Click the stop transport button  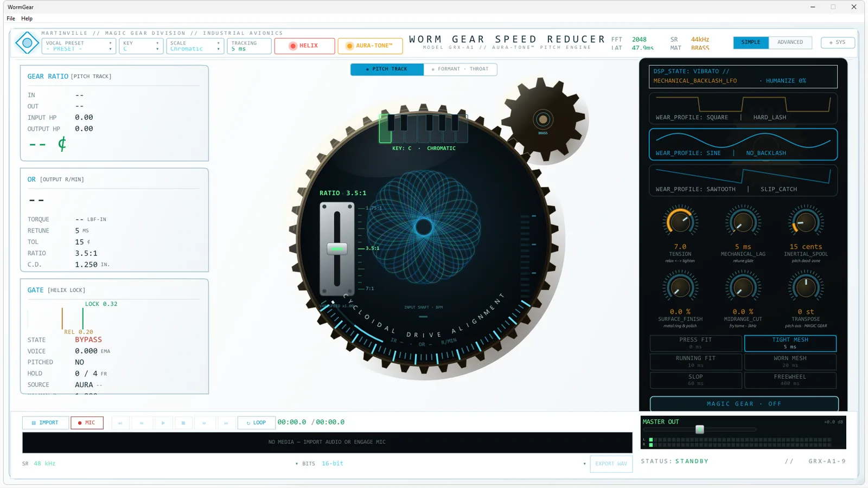tap(183, 423)
